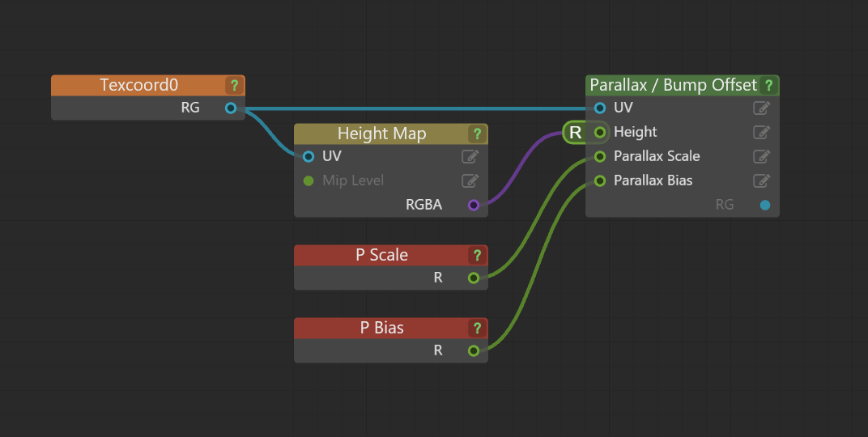The width and height of the screenshot is (868, 437).
Task: Open help for the Texcoord0 node
Action: (234, 85)
